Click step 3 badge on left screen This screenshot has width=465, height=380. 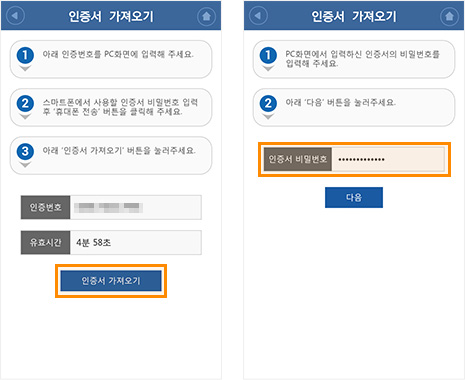pyautogui.click(x=25, y=151)
